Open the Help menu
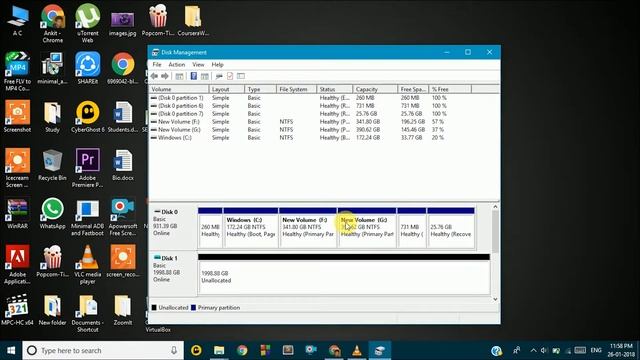Viewport: 640px width, 360px height. pos(217,64)
